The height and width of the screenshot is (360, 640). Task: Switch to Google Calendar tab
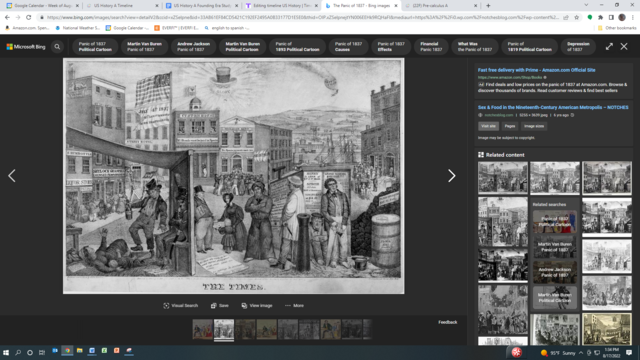pyautogui.click(x=41, y=6)
